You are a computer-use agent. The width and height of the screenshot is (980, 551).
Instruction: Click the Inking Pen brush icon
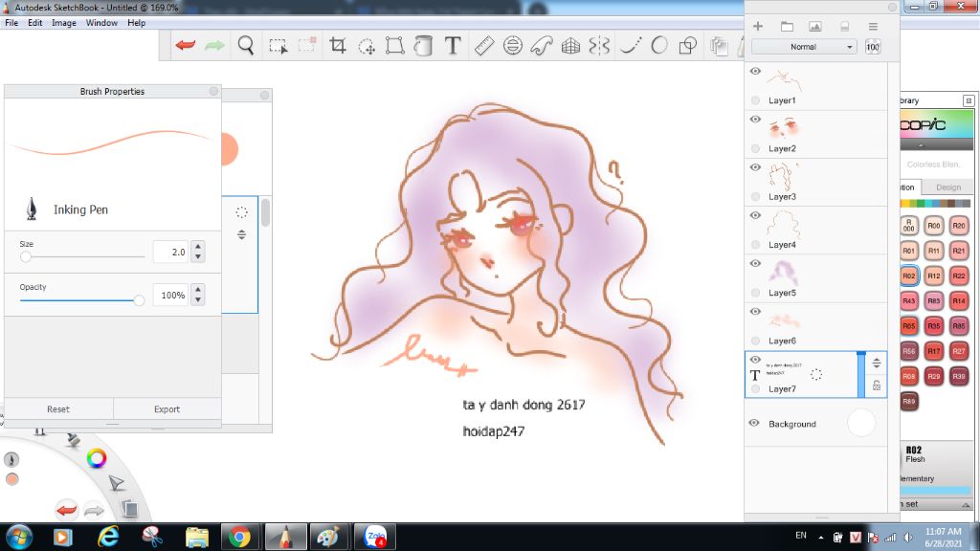pyautogui.click(x=32, y=209)
